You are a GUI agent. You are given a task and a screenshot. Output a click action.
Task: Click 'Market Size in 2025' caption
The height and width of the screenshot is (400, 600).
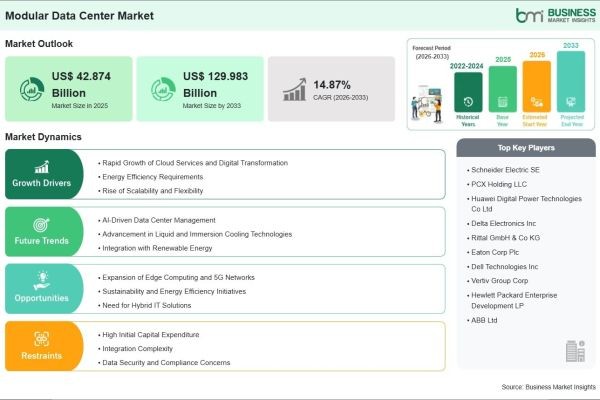click(80, 106)
